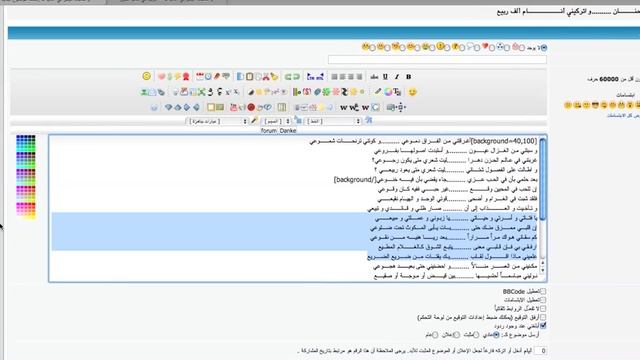640x360 pixels.
Task: Check the attach signature checkbox
Action: pos(543,317)
